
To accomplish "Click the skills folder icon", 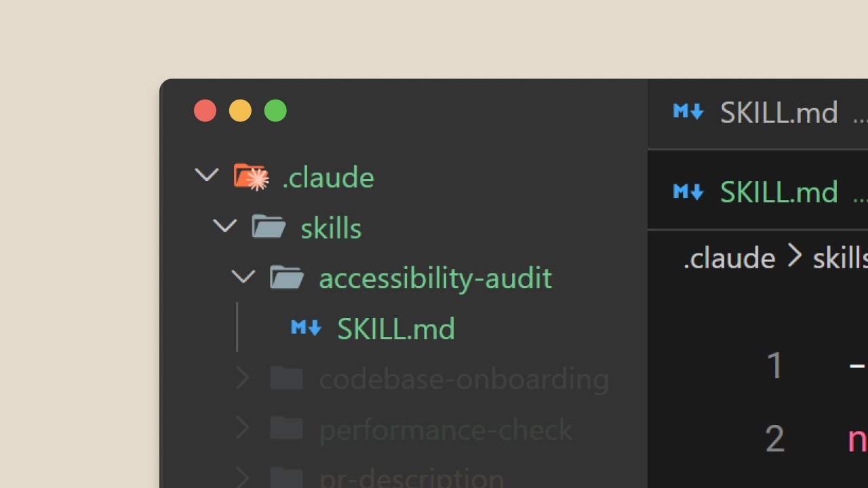I will coord(269,226).
